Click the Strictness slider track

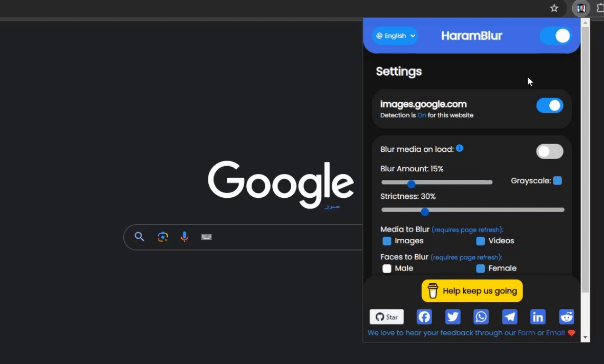472,210
